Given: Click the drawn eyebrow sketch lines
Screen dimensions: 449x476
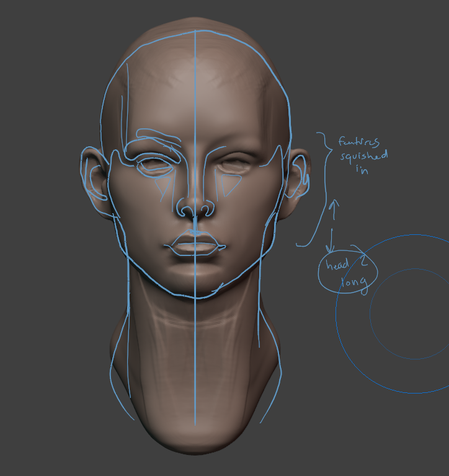Looking at the screenshot, I should click(155, 138).
